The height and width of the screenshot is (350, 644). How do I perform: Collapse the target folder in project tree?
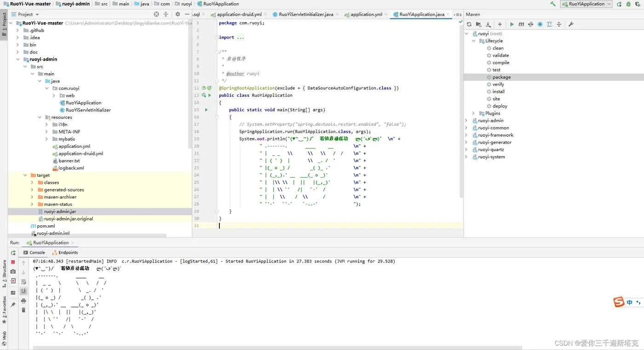click(x=25, y=175)
